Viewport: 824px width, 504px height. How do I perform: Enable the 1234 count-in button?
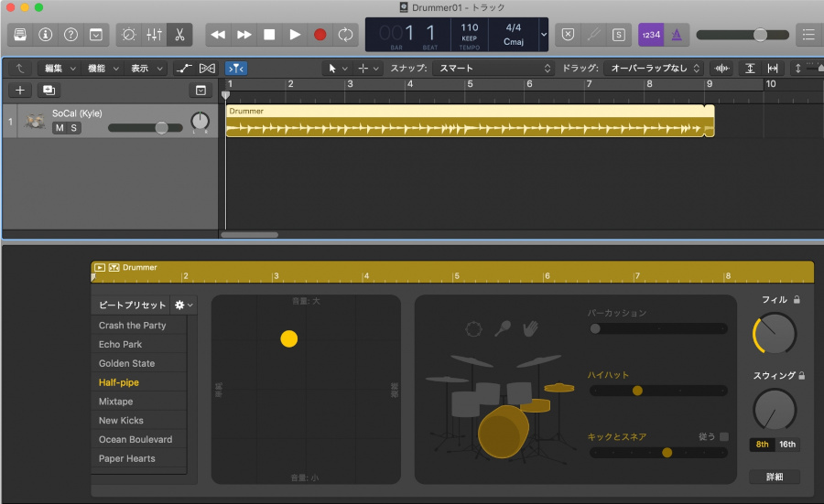[x=651, y=35]
